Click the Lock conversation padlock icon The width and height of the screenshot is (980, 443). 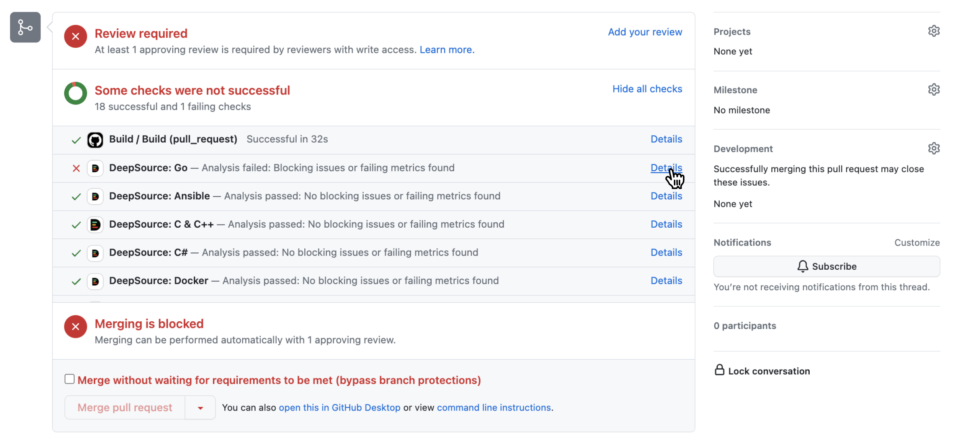[719, 370]
